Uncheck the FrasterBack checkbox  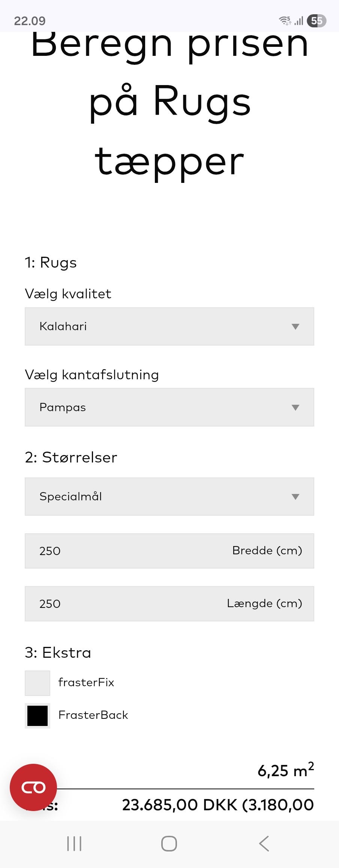(x=37, y=715)
